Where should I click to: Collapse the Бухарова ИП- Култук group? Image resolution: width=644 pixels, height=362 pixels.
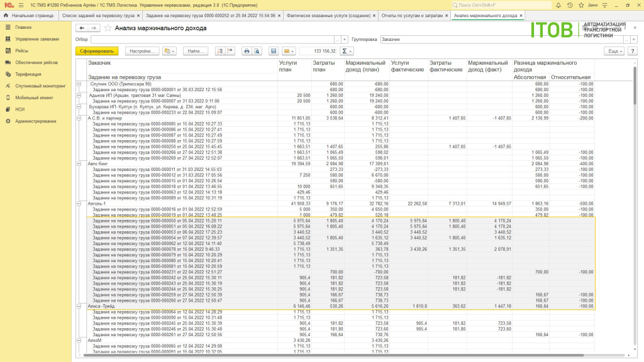tap(79, 107)
